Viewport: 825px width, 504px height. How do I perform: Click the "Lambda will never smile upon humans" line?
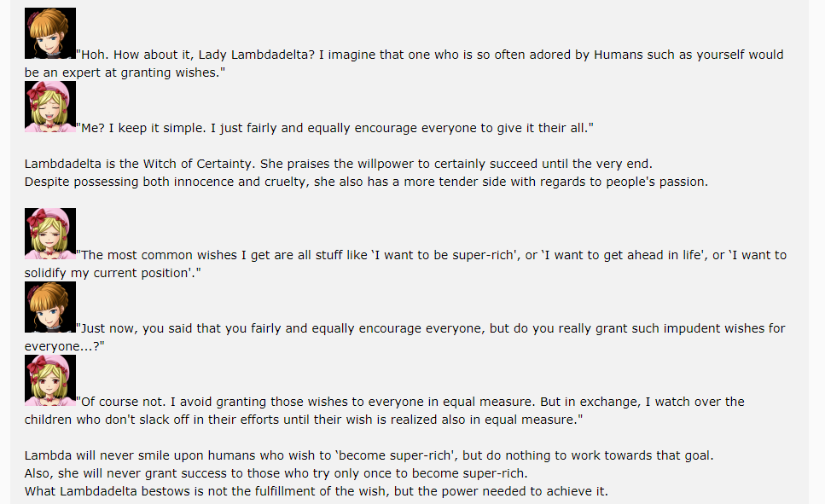369,455
